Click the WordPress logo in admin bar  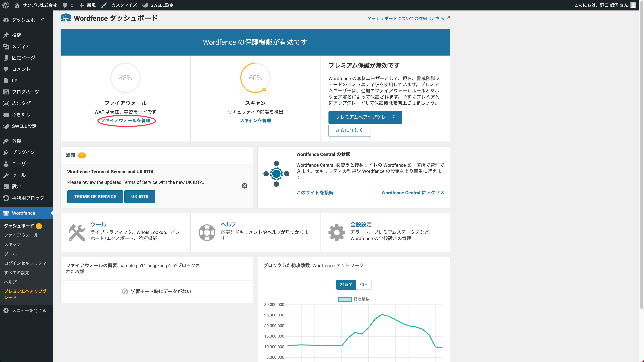pos(6,5)
